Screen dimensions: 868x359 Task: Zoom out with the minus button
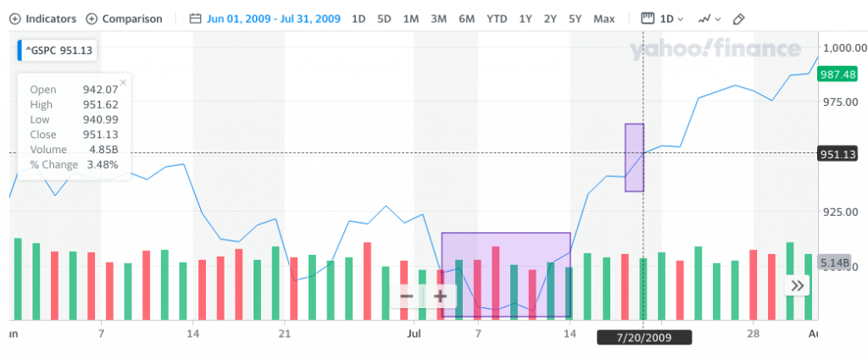coord(407,296)
